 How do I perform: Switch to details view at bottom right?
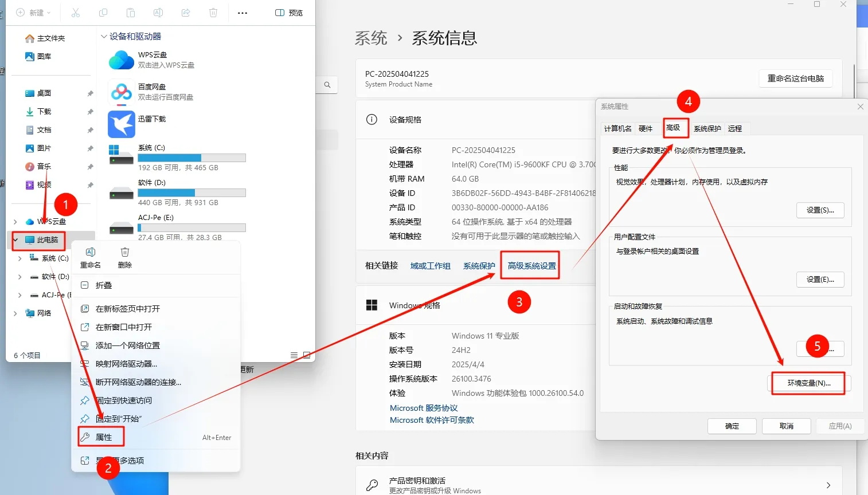click(x=294, y=355)
